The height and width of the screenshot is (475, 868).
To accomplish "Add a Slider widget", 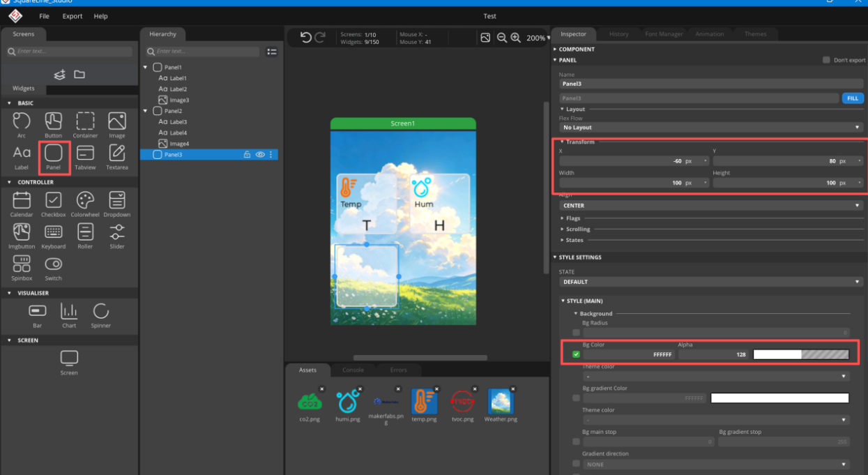I will click(x=117, y=236).
